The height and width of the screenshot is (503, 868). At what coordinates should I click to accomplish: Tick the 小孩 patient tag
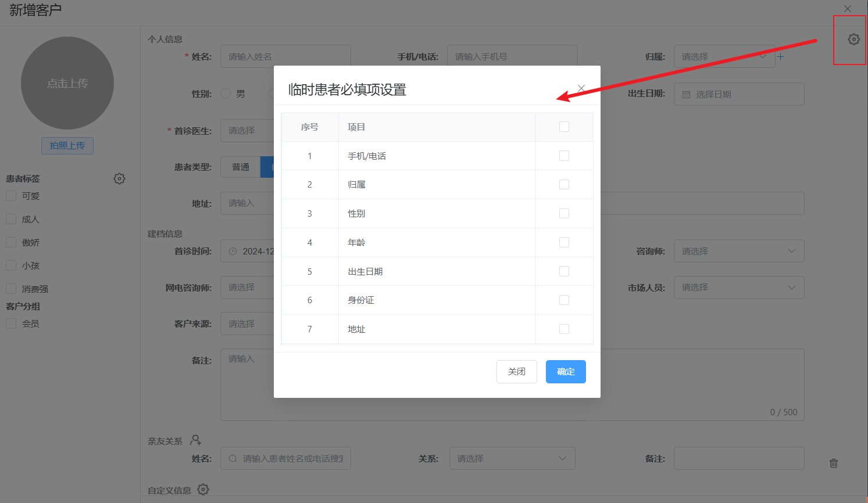point(11,265)
